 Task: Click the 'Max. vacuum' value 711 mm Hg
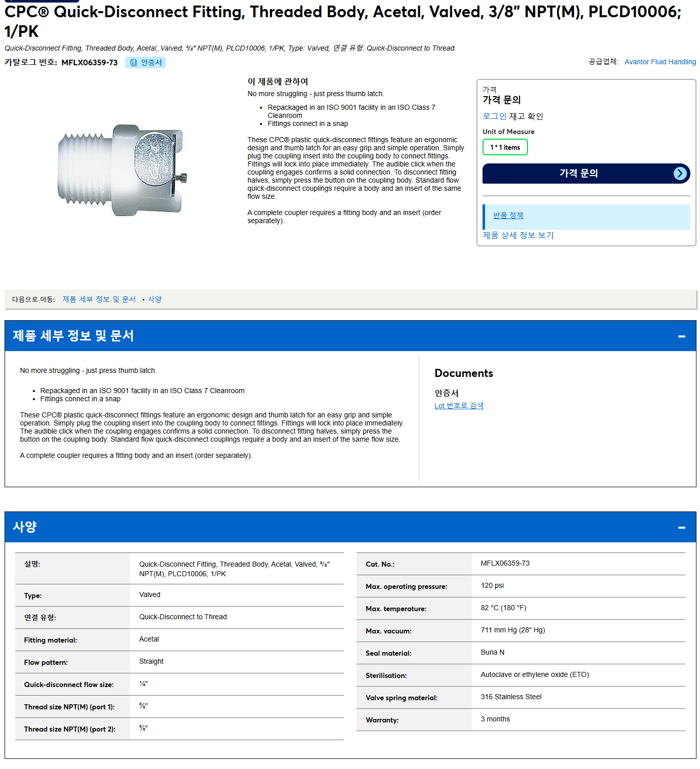click(513, 630)
